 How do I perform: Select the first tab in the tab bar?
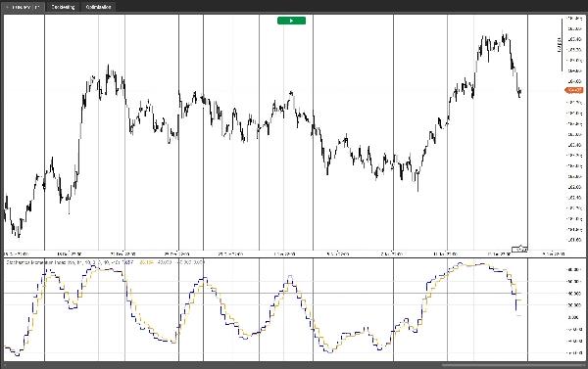click(24, 7)
